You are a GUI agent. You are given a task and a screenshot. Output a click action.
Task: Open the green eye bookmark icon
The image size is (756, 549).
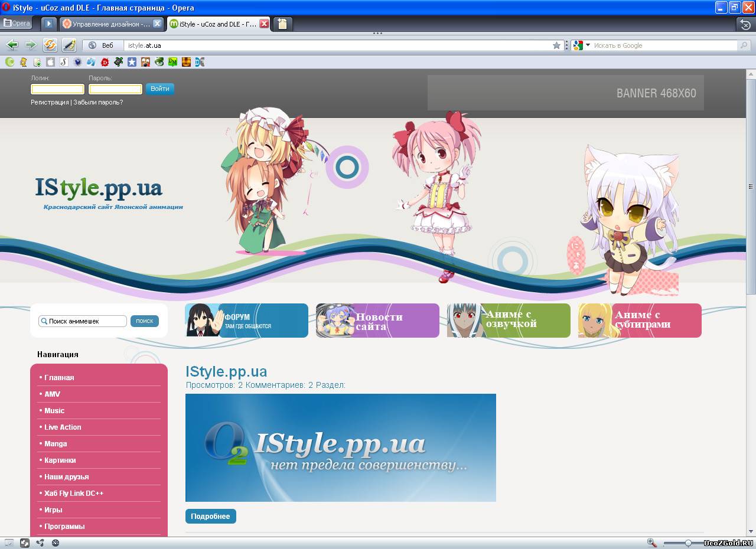(x=159, y=61)
